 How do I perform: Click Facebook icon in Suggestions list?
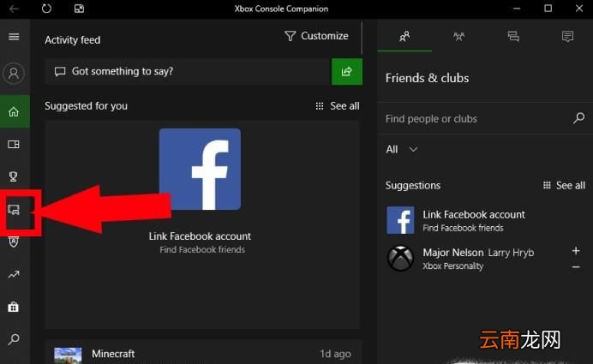coord(400,220)
